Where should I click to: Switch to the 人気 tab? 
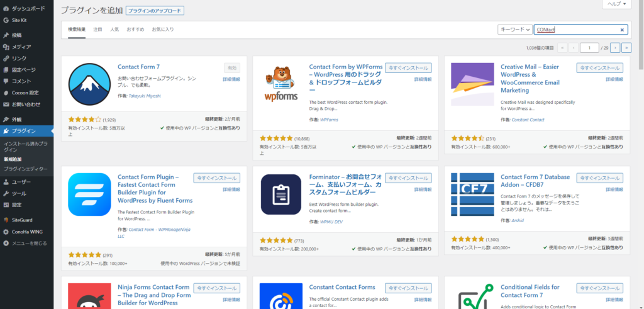114,30
